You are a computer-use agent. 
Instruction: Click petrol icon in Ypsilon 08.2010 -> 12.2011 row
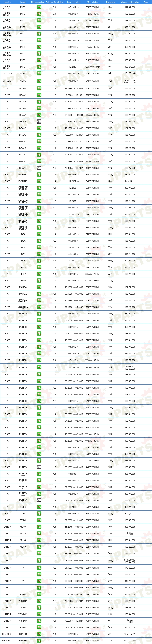(39, 614)
